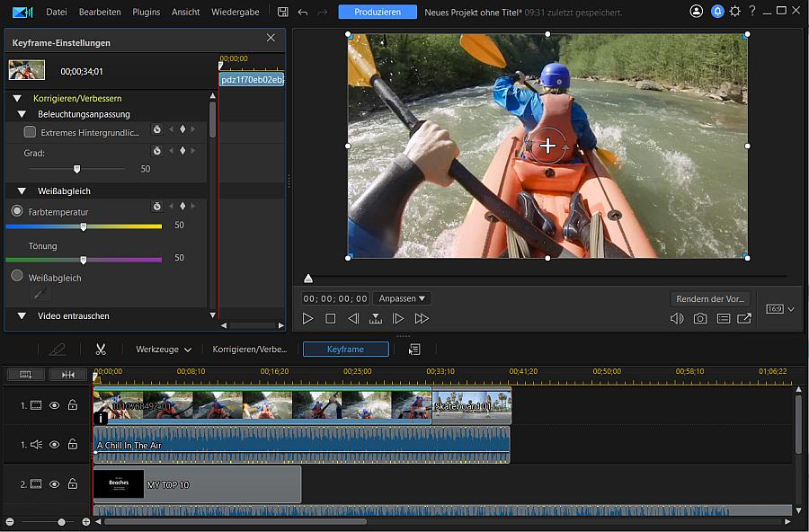Image resolution: width=809 pixels, height=532 pixels.
Task: Mute preview audio via the speaker icon
Action: tap(677, 318)
